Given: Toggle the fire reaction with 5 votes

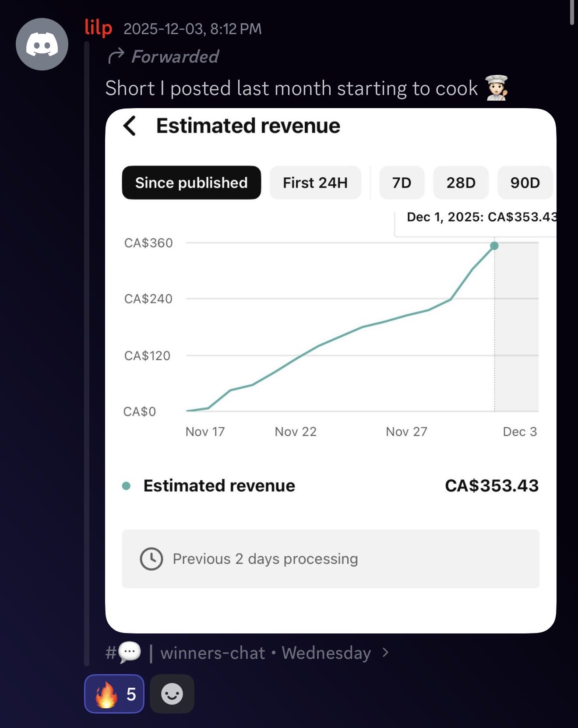Looking at the screenshot, I should 114,694.
